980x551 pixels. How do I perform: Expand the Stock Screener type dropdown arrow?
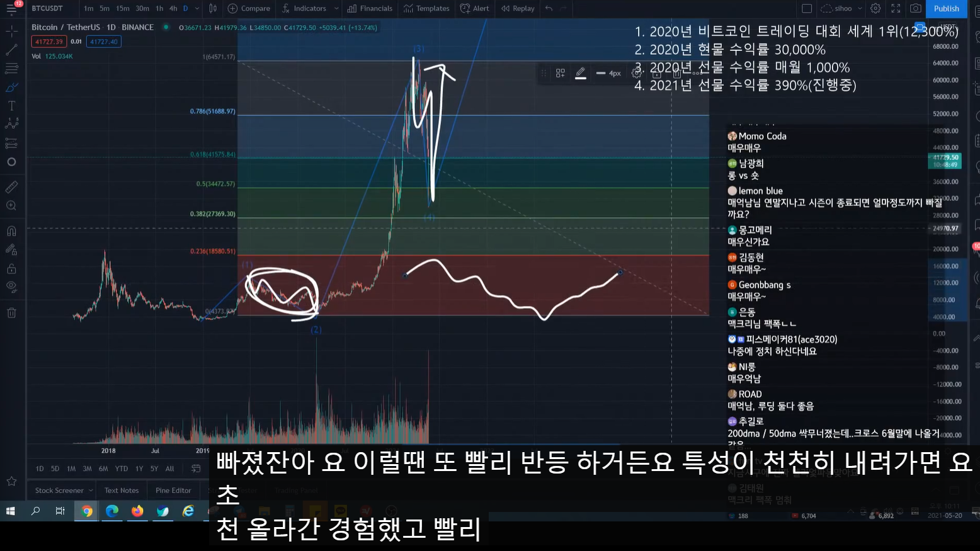[x=91, y=491]
